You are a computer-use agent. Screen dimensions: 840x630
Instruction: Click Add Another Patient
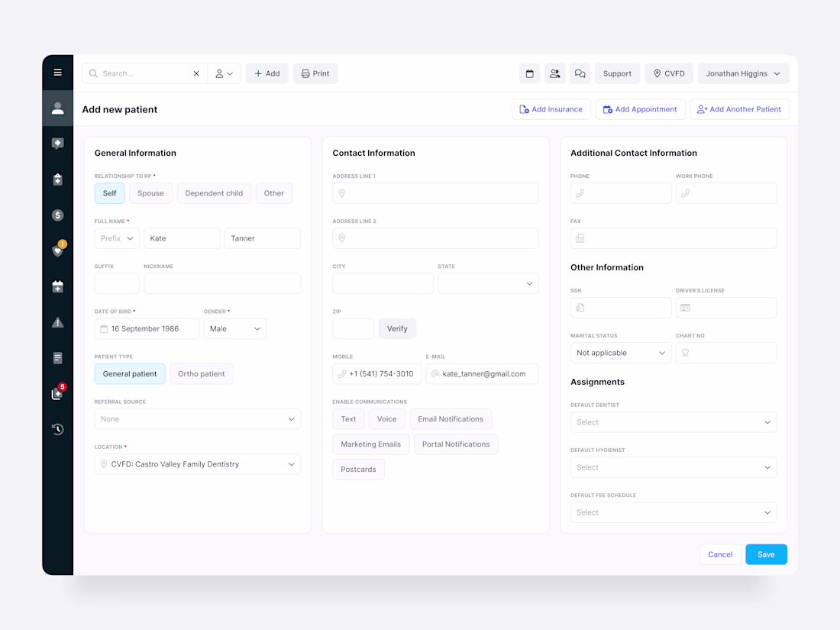[739, 109]
